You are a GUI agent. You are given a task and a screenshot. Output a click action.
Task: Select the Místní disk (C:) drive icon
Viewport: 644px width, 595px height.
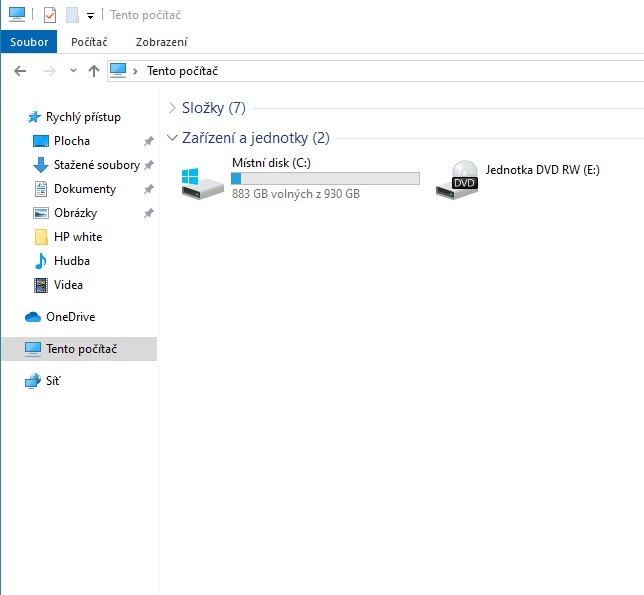202,184
